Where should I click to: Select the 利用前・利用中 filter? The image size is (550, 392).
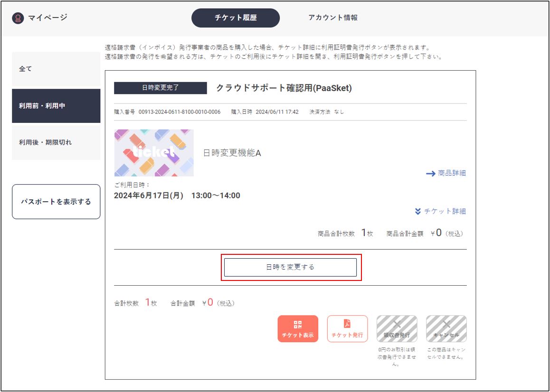56,106
